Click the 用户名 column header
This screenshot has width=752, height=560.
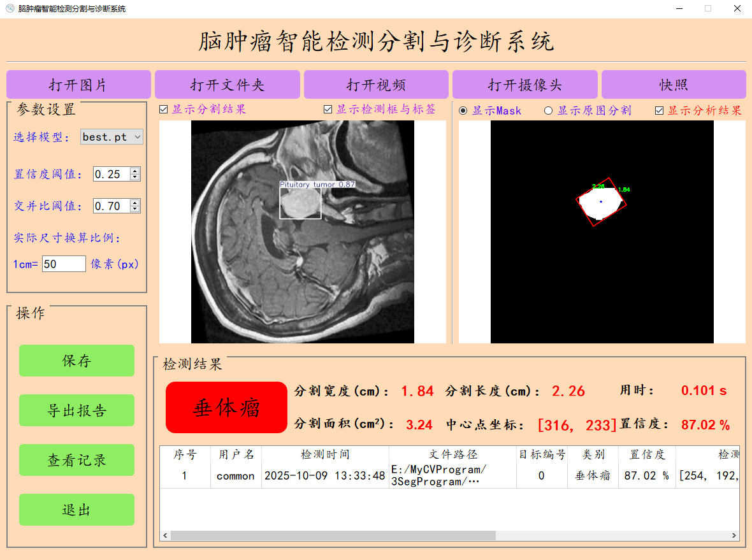coord(236,454)
